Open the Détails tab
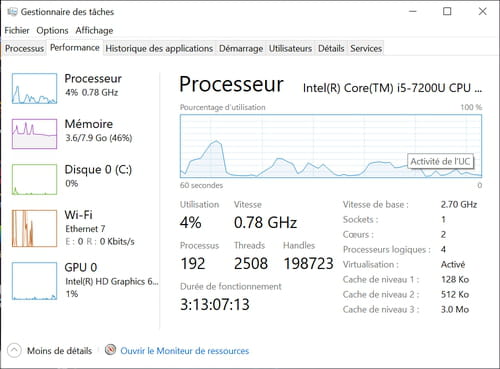The width and height of the screenshot is (500, 369). pyautogui.click(x=331, y=48)
